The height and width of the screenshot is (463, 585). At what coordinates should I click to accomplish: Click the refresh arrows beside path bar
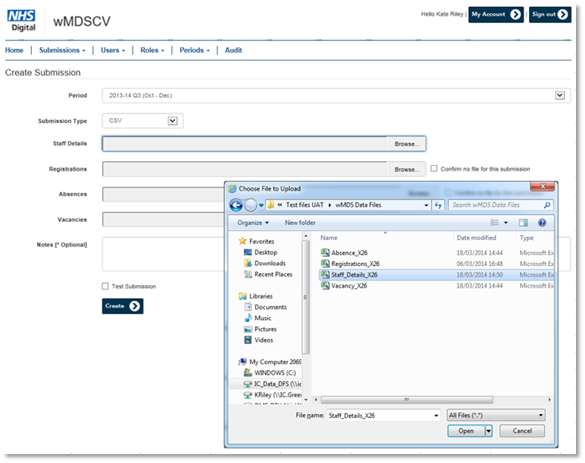438,205
